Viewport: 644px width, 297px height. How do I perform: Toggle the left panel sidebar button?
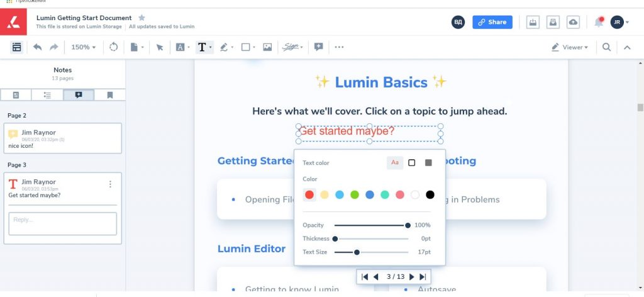click(x=16, y=47)
